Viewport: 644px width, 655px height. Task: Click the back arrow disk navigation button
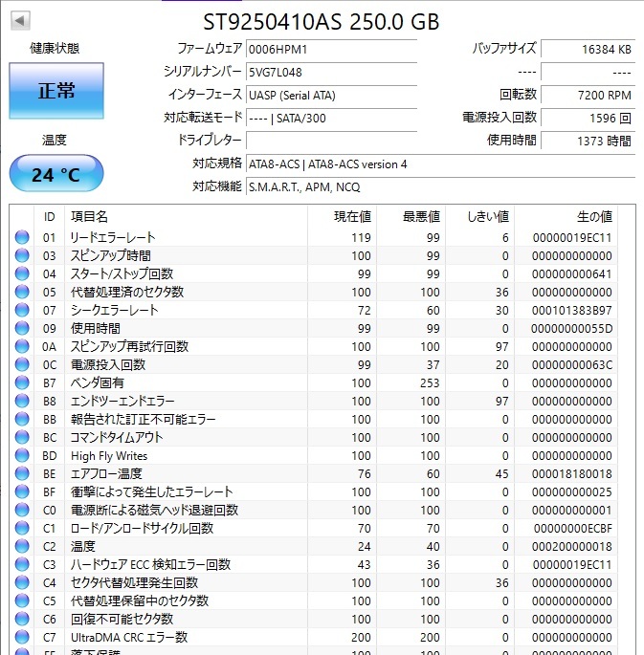click(x=20, y=20)
